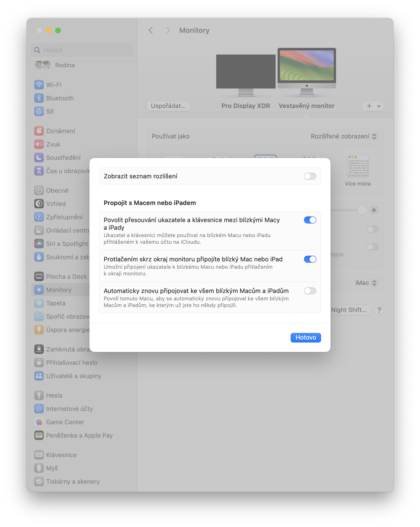
Task: Expand the add display dropdown arrow
Action: point(378,106)
